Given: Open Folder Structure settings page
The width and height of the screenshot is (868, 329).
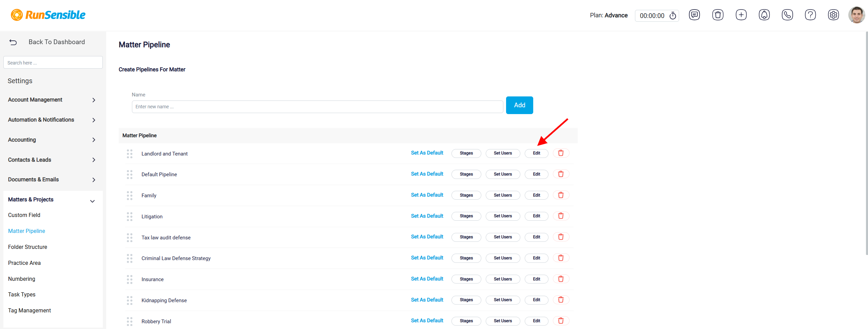Looking at the screenshot, I should (27, 247).
